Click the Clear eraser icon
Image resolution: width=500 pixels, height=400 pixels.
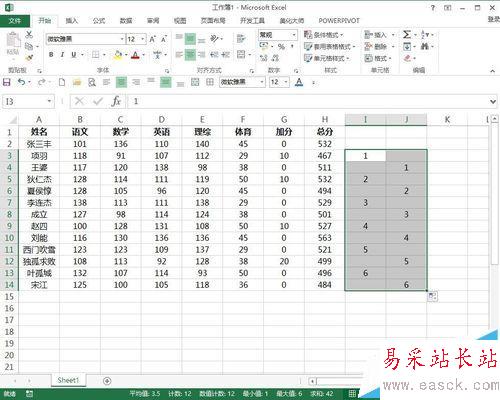tap(407, 58)
